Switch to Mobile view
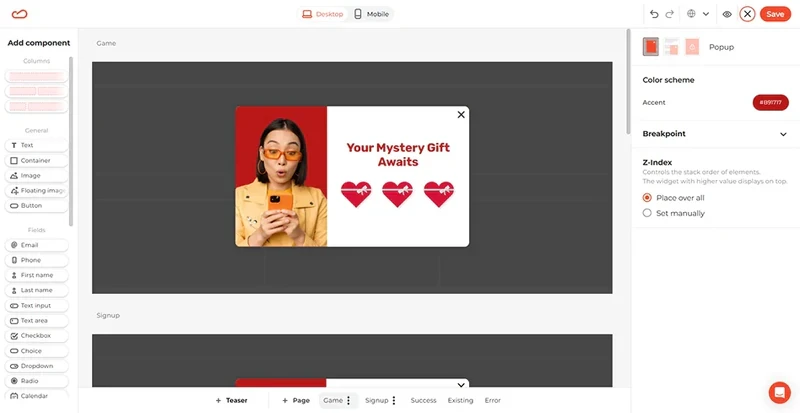The width and height of the screenshot is (800, 413). (x=371, y=14)
